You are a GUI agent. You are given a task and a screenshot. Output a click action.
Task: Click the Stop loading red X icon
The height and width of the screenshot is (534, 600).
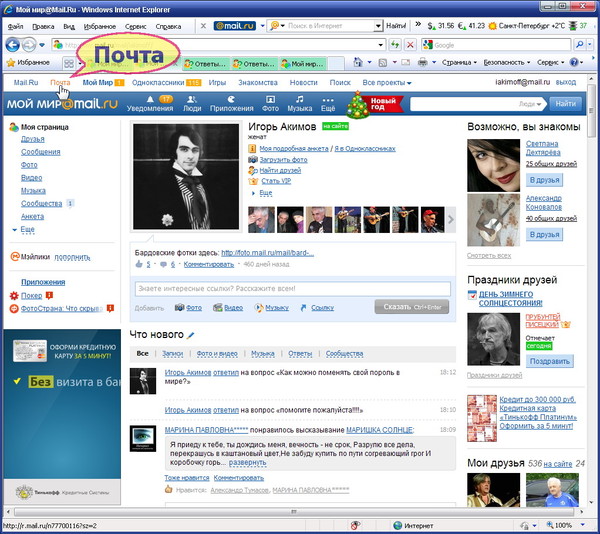410,45
